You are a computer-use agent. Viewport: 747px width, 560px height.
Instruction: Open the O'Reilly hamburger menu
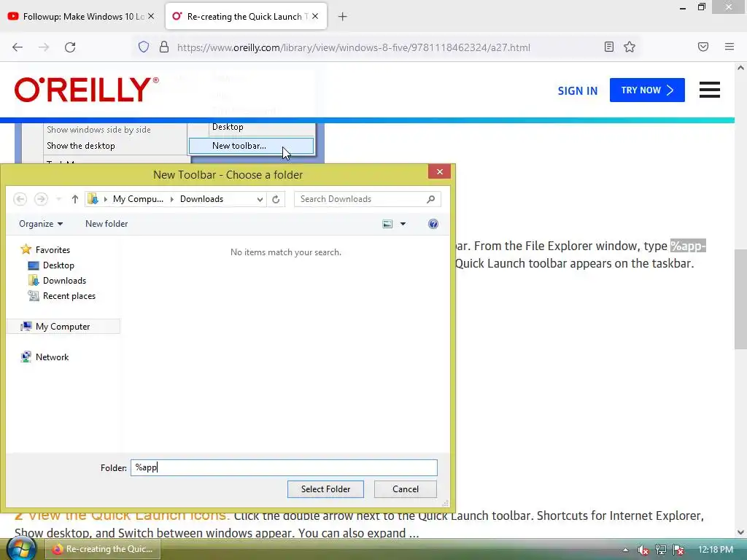click(709, 90)
